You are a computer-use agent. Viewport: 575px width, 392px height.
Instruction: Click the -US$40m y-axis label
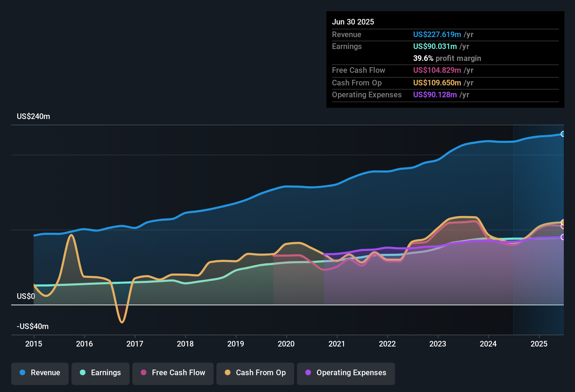coord(33,327)
